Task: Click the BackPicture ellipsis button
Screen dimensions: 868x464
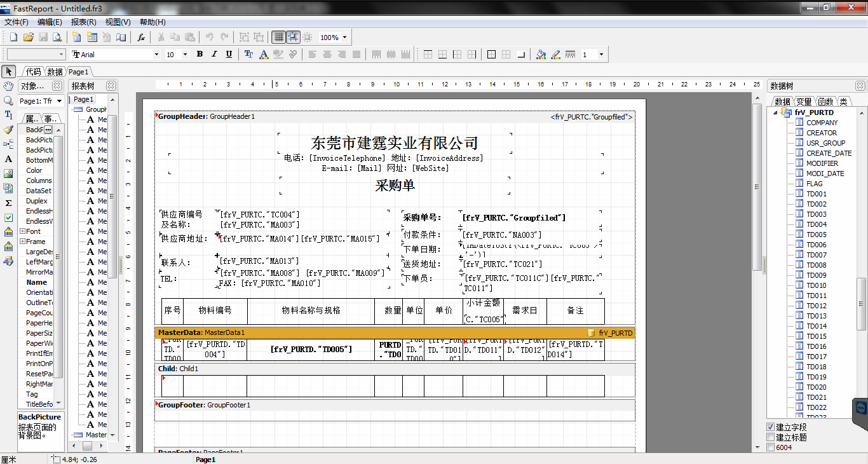Action: (x=48, y=130)
